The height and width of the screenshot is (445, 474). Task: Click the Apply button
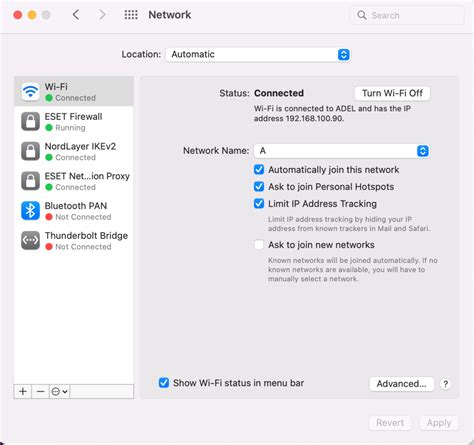click(x=439, y=423)
